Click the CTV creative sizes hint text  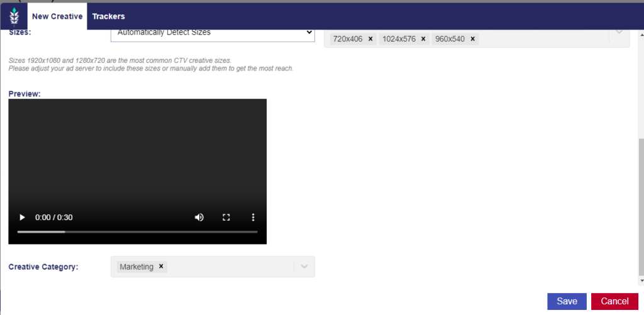coord(151,65)
